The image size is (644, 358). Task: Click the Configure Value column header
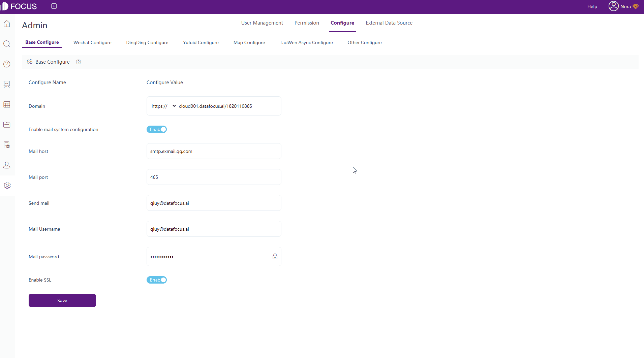165,83
